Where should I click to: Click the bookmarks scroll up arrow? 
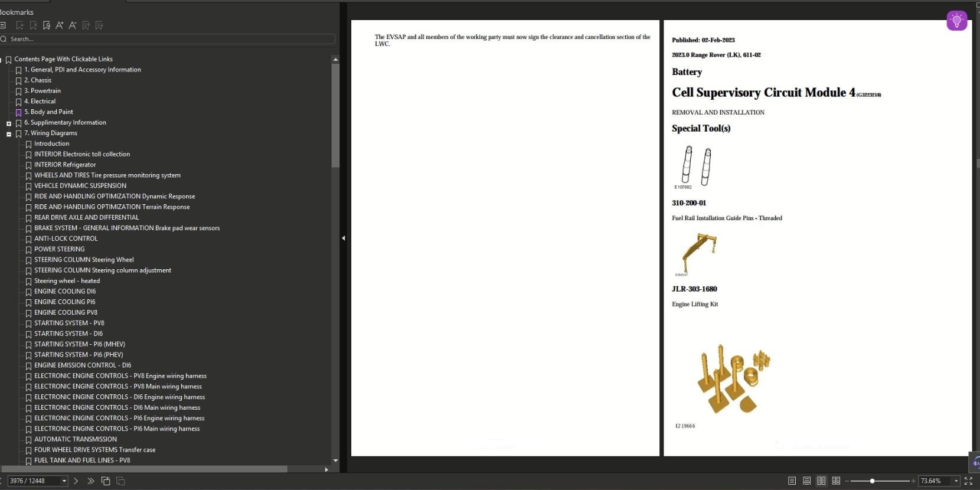tap(335, 59)
